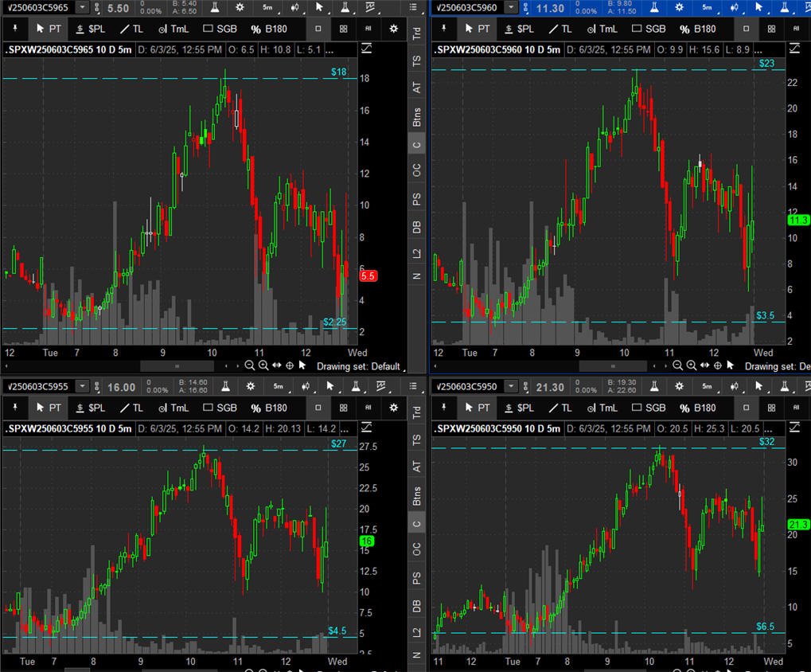Image resolution: width=811 pixels, height=672 pixels.
Task: Open chart style candle icon in 5965 header
Action: pyautogui.click(x=294, y=7)
